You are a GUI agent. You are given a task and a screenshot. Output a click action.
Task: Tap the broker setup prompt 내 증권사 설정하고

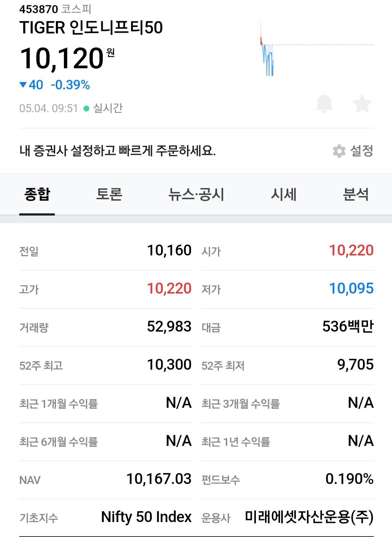click(x=118, y=150)
